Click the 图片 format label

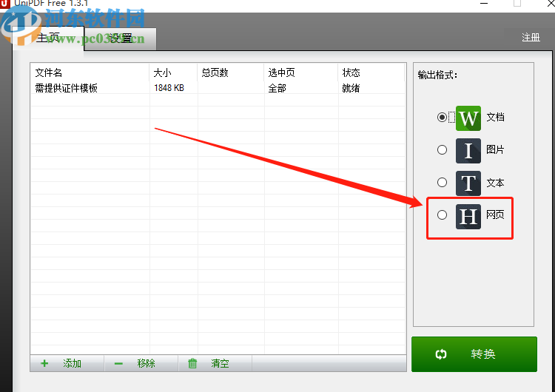(495, 149)
